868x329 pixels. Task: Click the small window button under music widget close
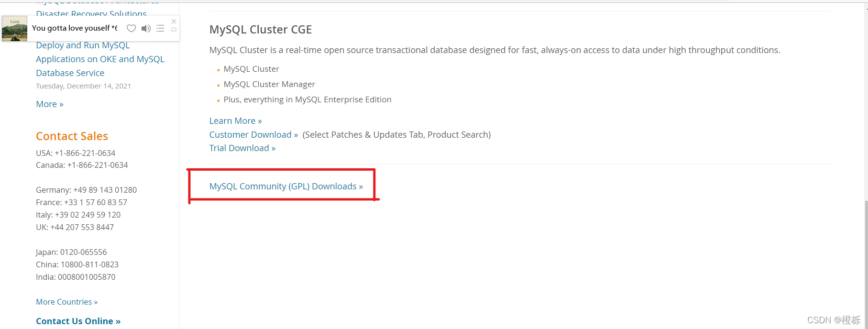click(x=174, y=30)
